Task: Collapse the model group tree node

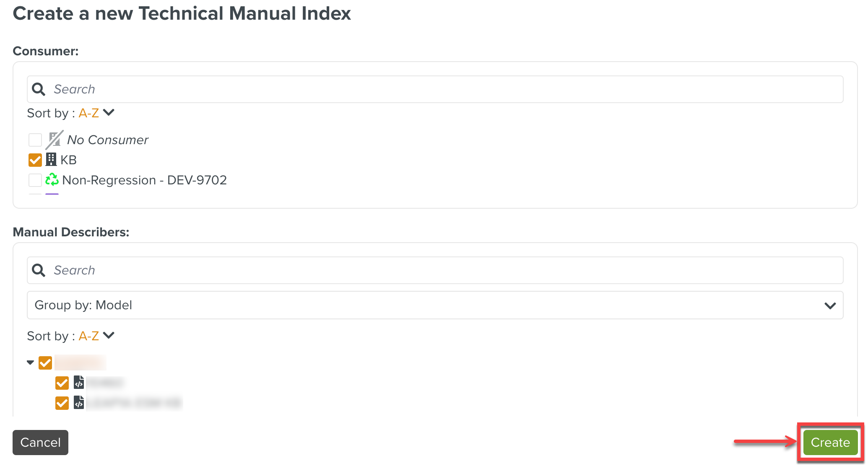Action: pyautogui.click(x=30, y=363)
